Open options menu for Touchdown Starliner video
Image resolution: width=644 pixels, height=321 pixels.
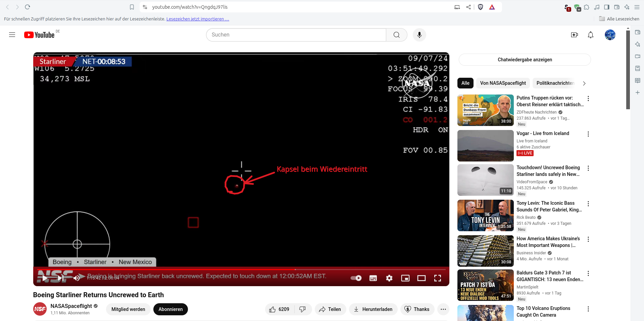pyautogui.click(x=588, y=168)
